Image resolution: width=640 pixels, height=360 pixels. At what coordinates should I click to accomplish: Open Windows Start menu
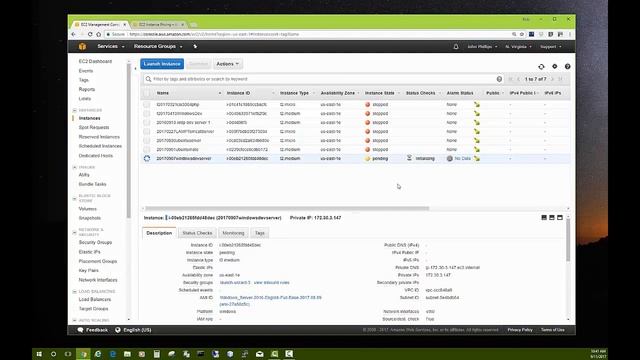point(39,354)
